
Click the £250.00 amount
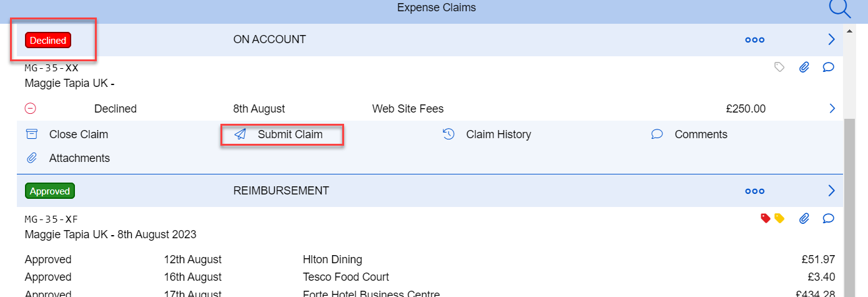746,108
